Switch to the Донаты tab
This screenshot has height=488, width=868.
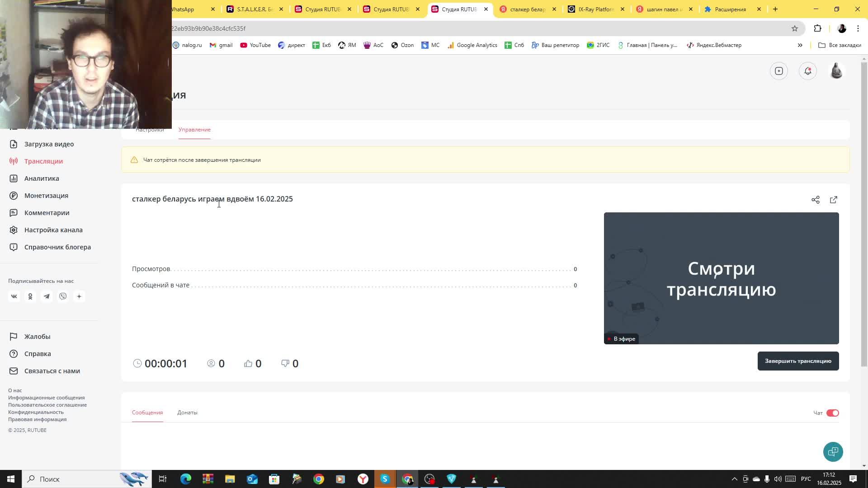(x=187, y=413)
